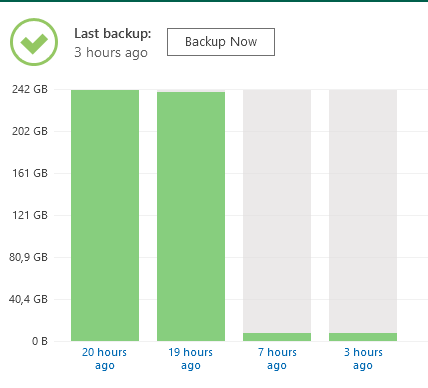Click the small green segment of 3 hours ago bar
428x388 pixels.
363,337
